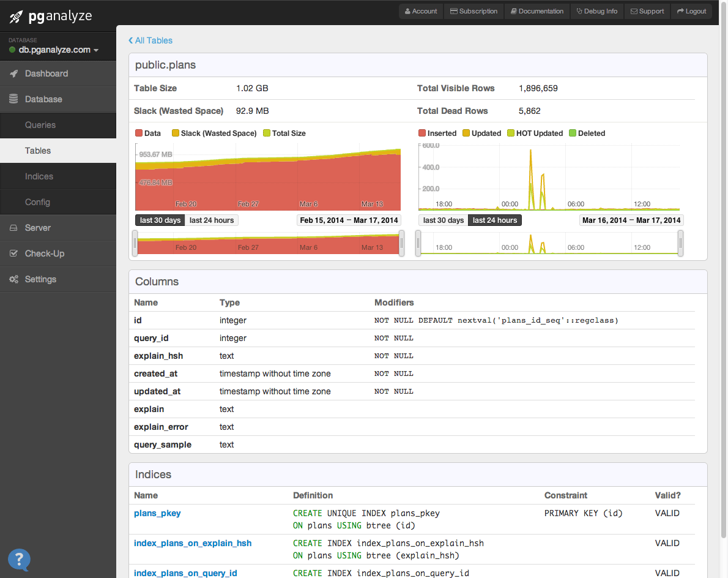Click the Debug Info button
Image resolution: width=728 pixels, height=578 pixels.
pyautogui.click(x=597, y=11)
